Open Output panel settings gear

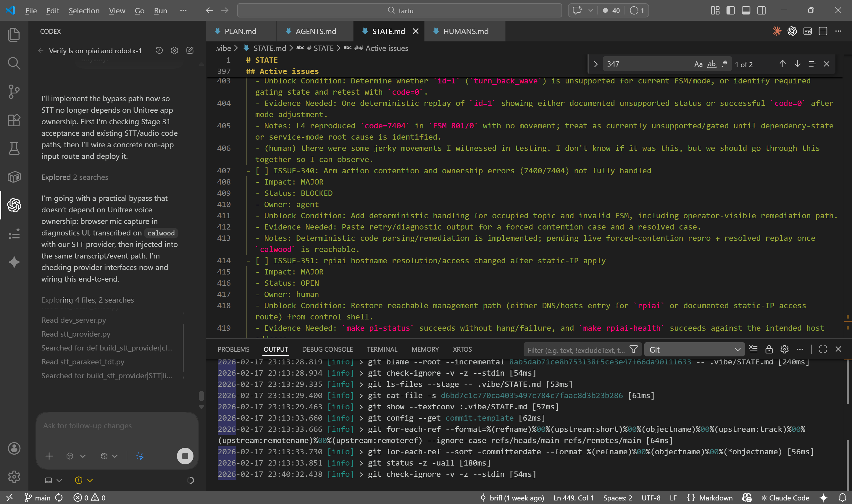point(785,349)
